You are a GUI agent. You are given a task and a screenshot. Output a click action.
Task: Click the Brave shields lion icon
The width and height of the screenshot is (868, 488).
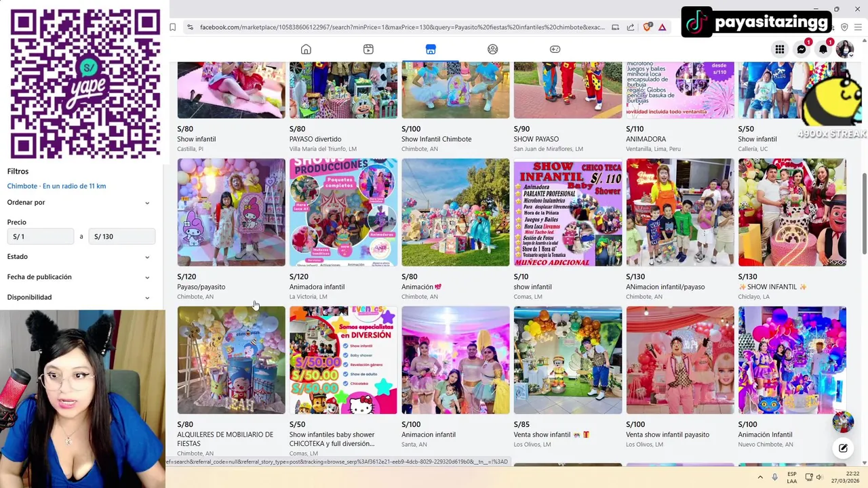tap(647, 27)
